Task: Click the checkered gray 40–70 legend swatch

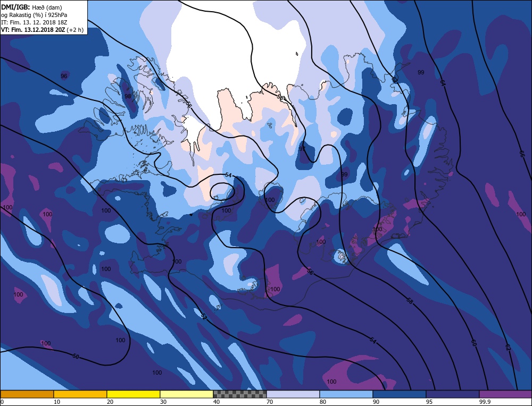Action: click(240, 394)
